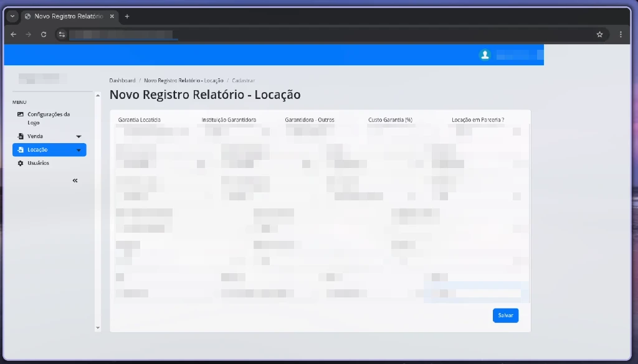Image resolution: width=638 pixels, height=364 pixels.
Task: Click the MENU sidebar heading
Action: pos(19,103)
